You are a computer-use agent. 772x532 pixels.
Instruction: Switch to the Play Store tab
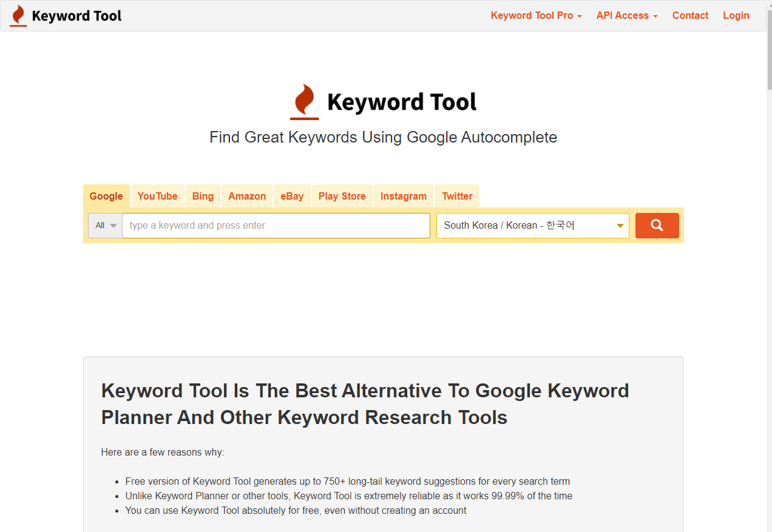coord(342,196)
